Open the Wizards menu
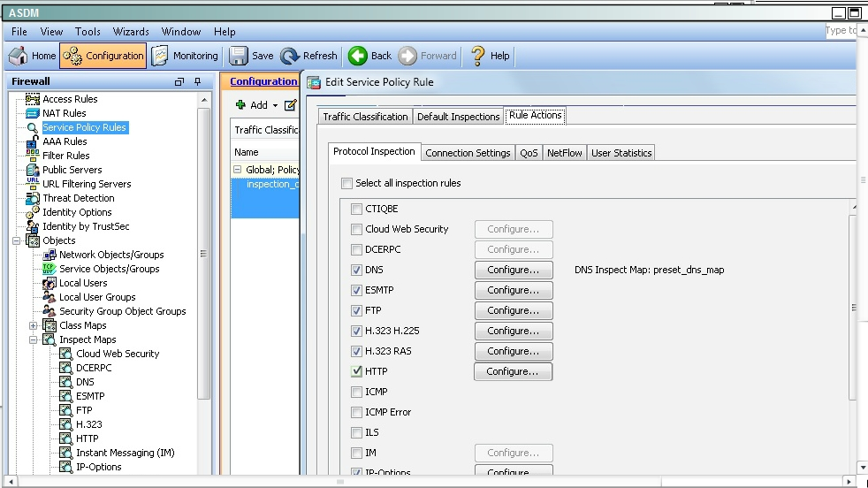This screenshot has height=488, width=868. pos(131,32)
